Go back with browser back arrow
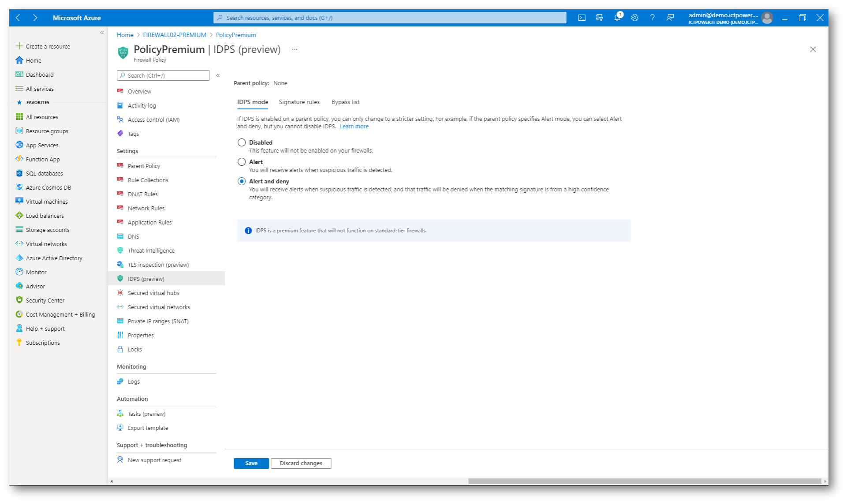 (x=18, y=18)
